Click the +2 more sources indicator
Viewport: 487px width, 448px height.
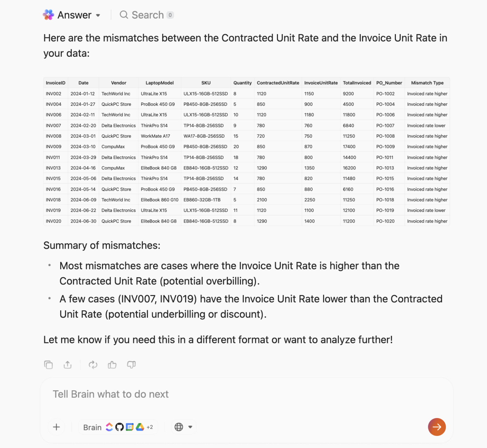click(150, 427)
